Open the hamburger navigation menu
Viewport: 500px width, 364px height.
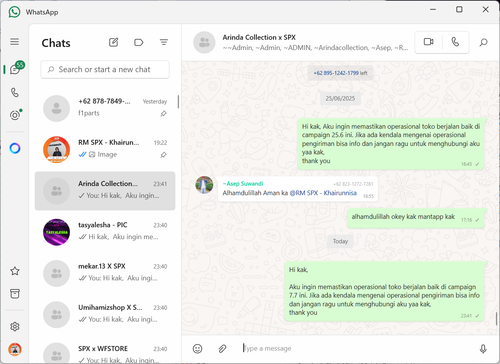(x=14, y=42)
